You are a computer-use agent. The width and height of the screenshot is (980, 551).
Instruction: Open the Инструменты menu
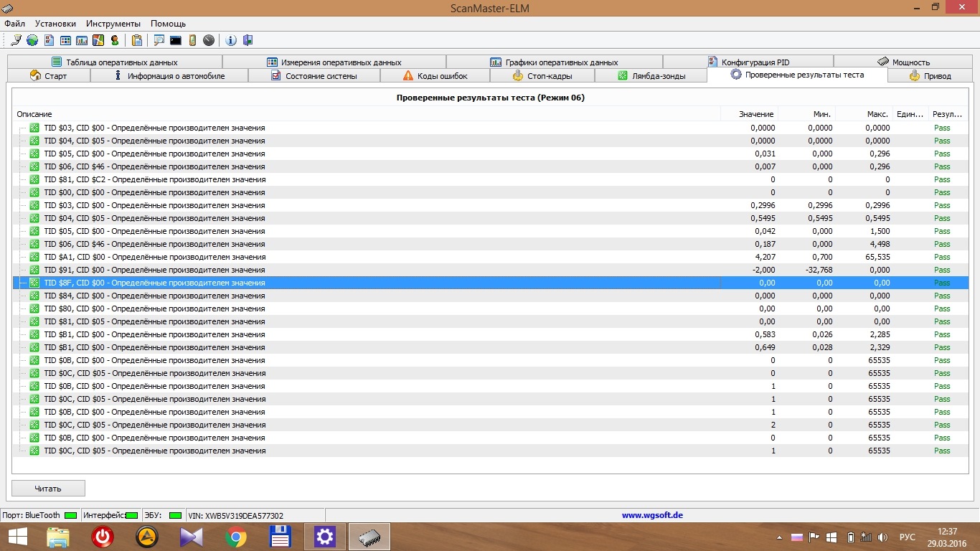[x=113, y=24]
